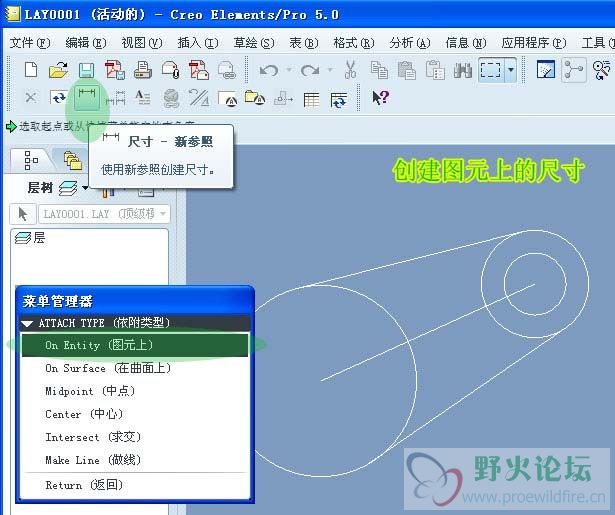
Task: Switch to the folder browser tab
Action: point(73,160)
